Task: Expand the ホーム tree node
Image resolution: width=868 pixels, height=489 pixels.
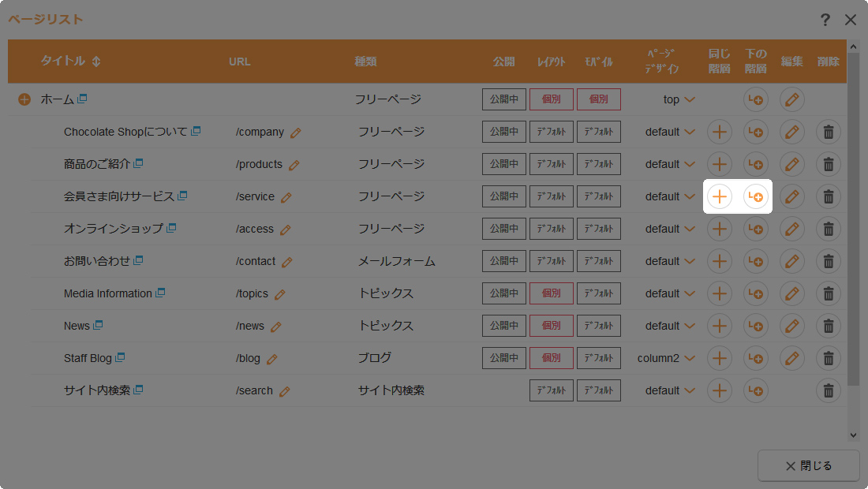Action: (x=24, y=99)
